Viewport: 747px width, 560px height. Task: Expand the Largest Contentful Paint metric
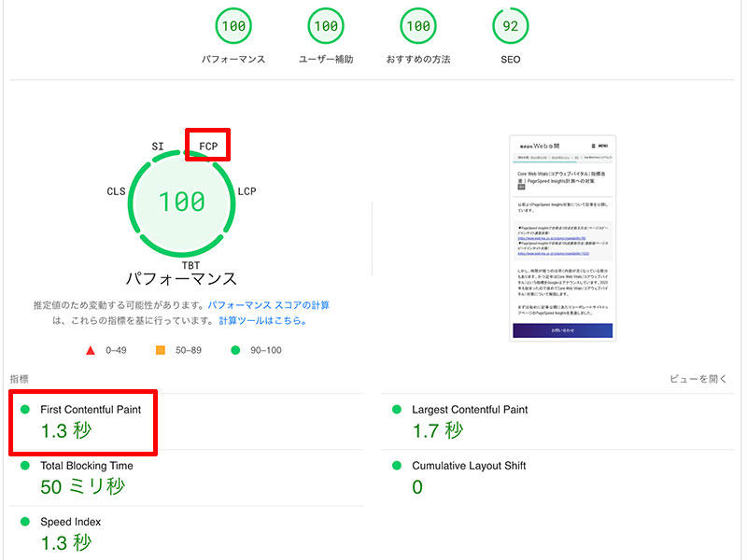469,410
